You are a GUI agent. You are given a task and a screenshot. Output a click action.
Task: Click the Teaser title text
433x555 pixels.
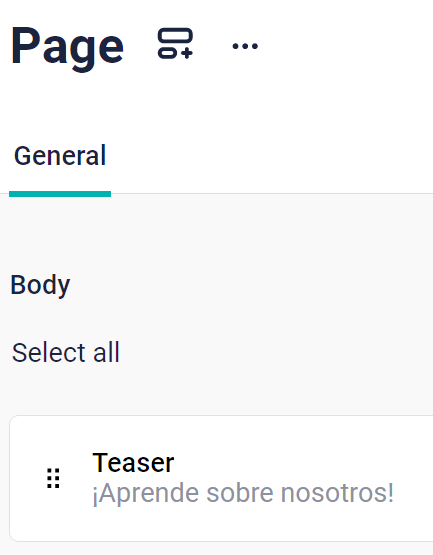point(133,463)
